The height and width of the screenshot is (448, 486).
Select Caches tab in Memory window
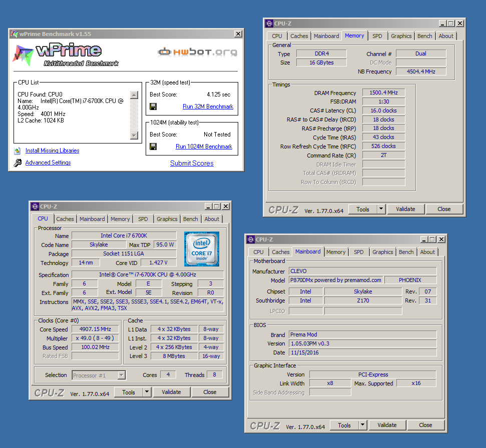299,36
